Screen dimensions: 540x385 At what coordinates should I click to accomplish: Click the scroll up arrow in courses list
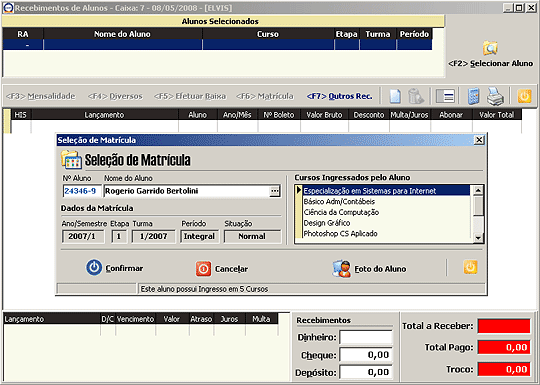tap(478, 190)
